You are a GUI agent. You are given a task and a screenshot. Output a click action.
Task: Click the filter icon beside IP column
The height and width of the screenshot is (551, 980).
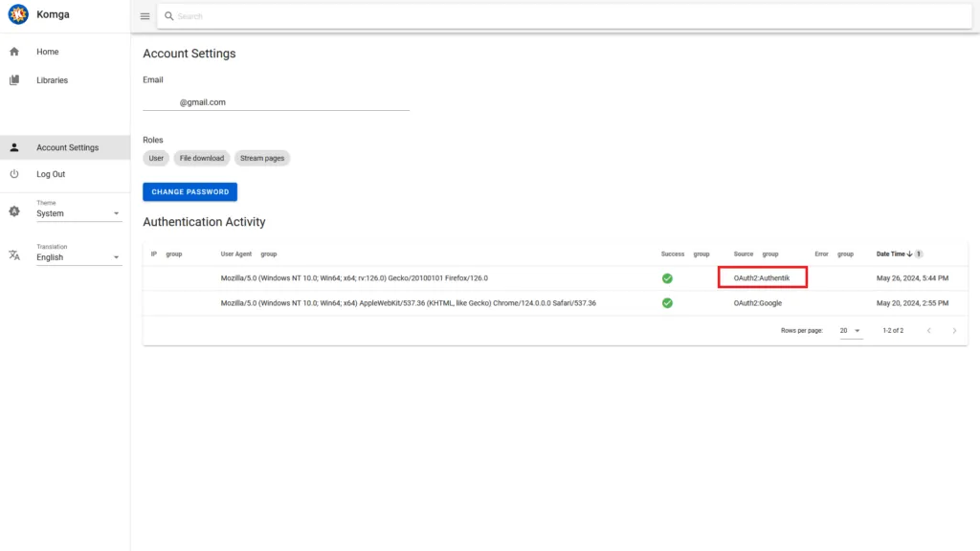pyautogui.click(x=173, y=254)
